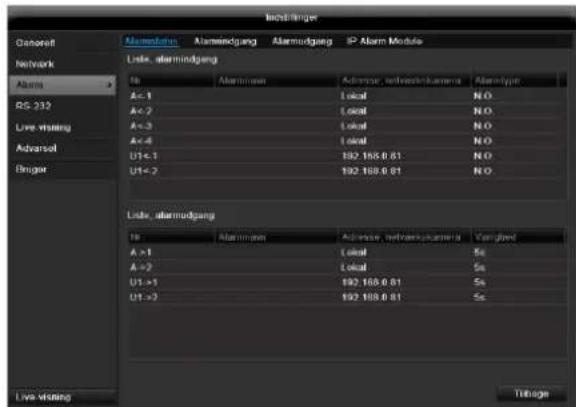Click the Tilbage button

tap(531, 394)
